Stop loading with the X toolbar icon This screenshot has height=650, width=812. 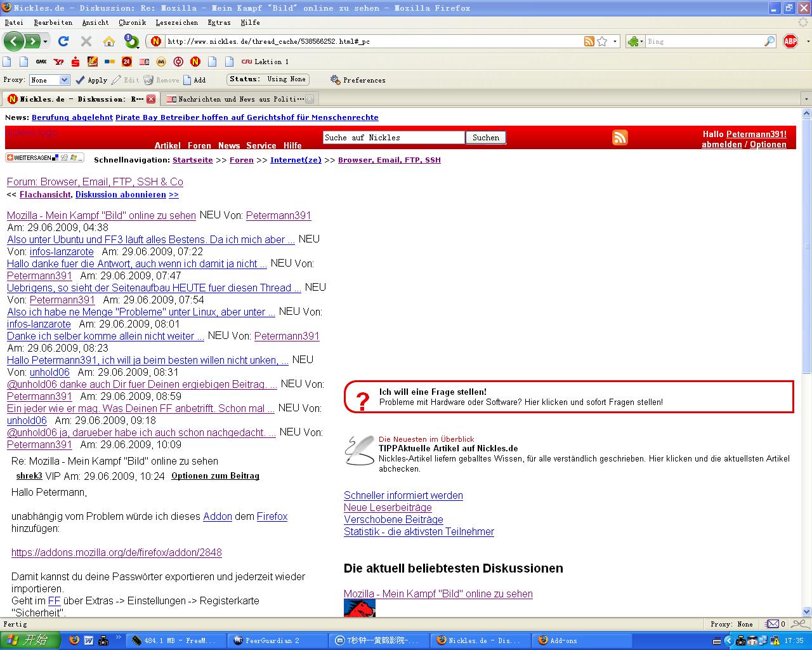86,41
